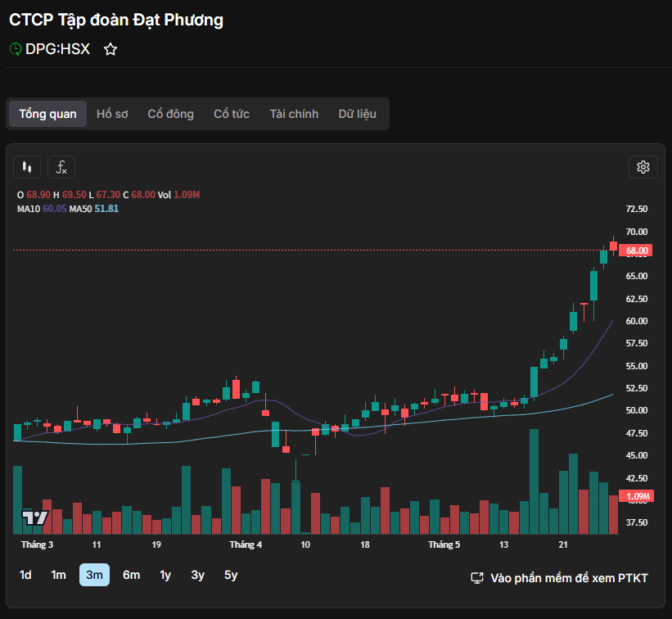Select the 3y time range

click(x=197, y=575)
